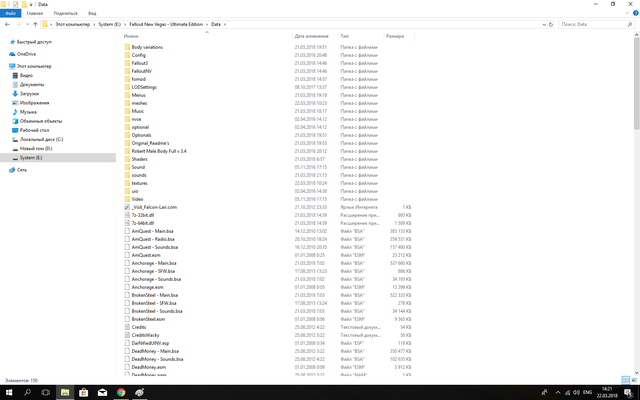This screenshot has width=640, height=400.
Task: Select BrokenSteel.esm file name
Action: pyautogui.click(x=148, y=319)
